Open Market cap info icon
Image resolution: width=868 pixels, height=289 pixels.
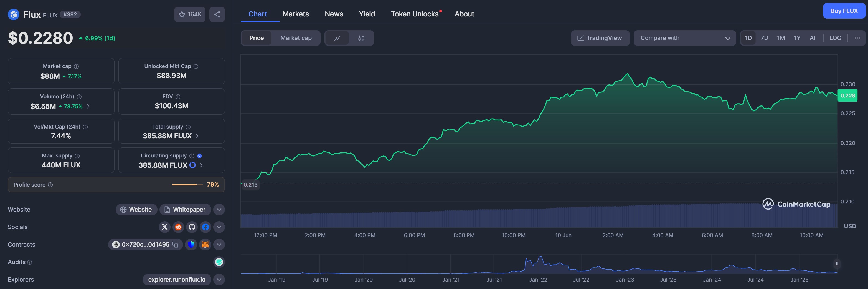pyautogui.click(x=77, y=66)
